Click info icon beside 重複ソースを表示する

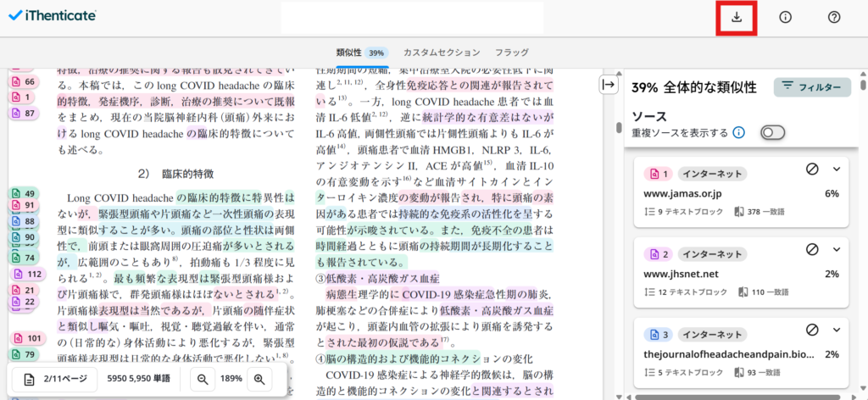click(x=738, y=132)
